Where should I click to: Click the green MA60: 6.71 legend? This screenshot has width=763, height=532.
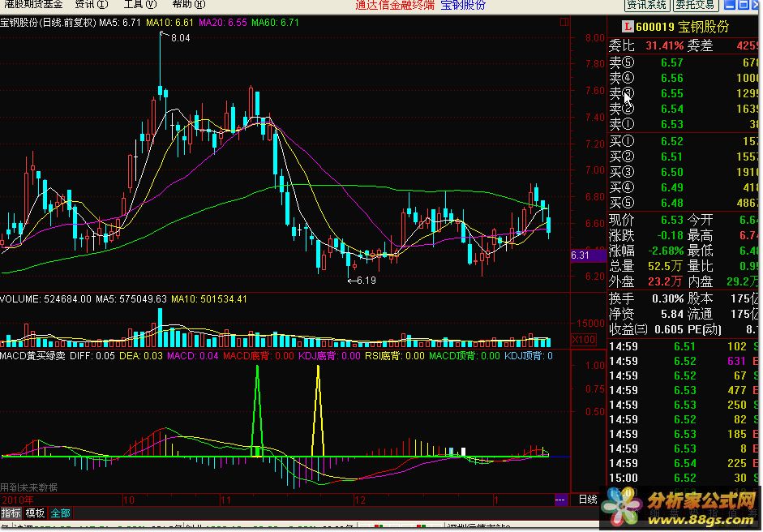point(276,23)
